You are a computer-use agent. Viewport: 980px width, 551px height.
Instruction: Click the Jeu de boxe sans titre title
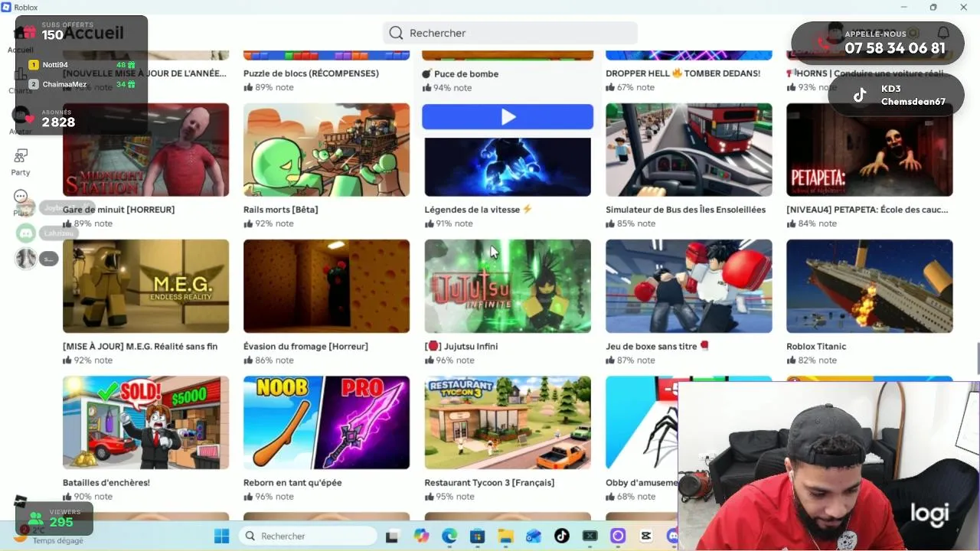(658, 346)
